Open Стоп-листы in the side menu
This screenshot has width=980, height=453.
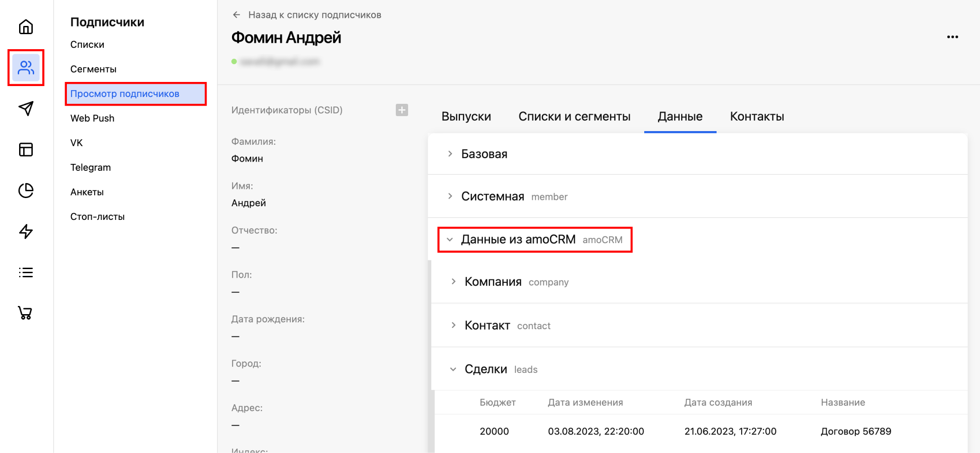click(x=97, y=217)
